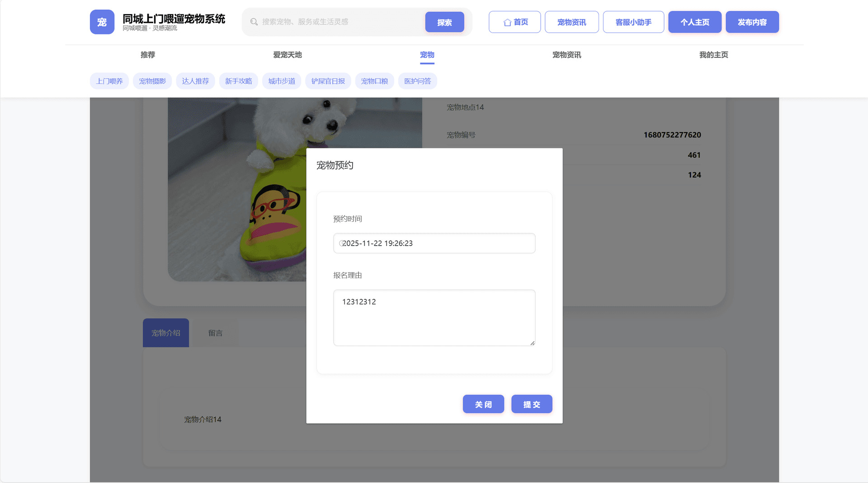
Task: Select the 上门喂养 category chip
Action: point(109,81)
